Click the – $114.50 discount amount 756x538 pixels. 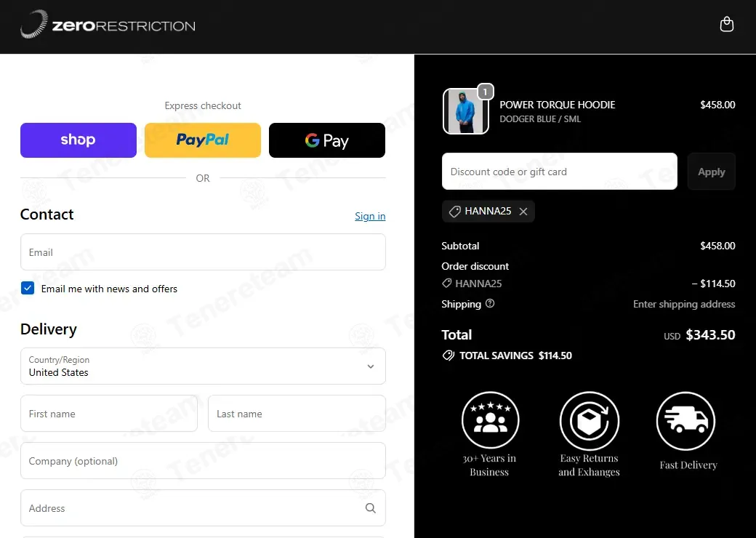click(714, 284)
